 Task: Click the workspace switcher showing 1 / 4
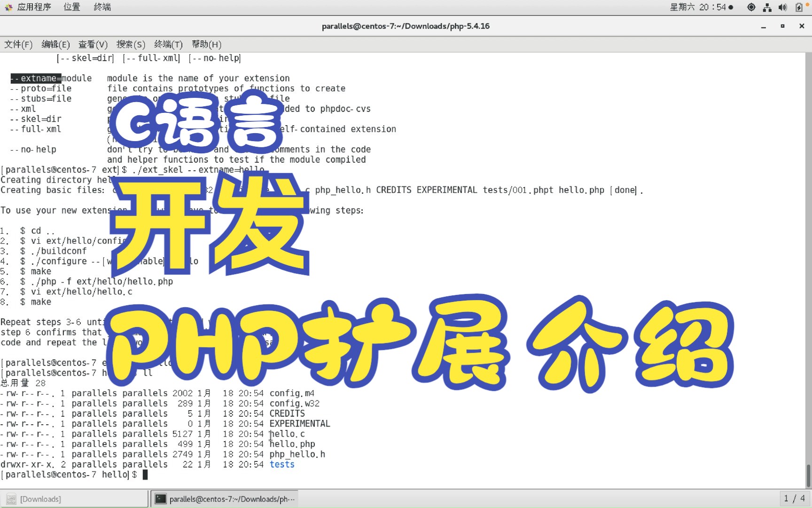(795, 499)
